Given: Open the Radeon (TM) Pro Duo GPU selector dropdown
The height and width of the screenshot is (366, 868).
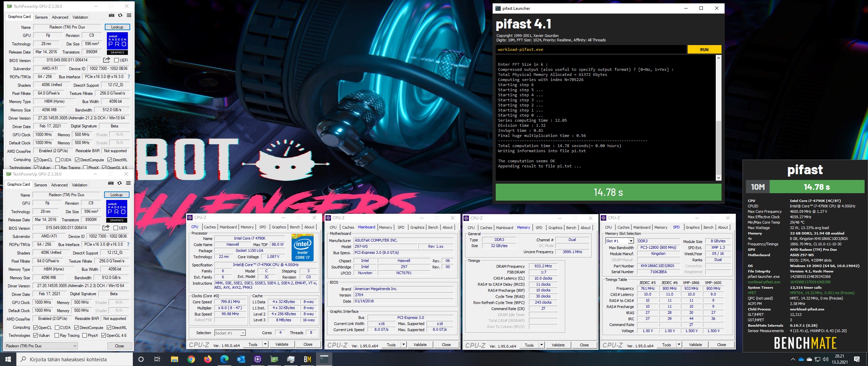Looking at the screenshot, I should click(41, 346).
